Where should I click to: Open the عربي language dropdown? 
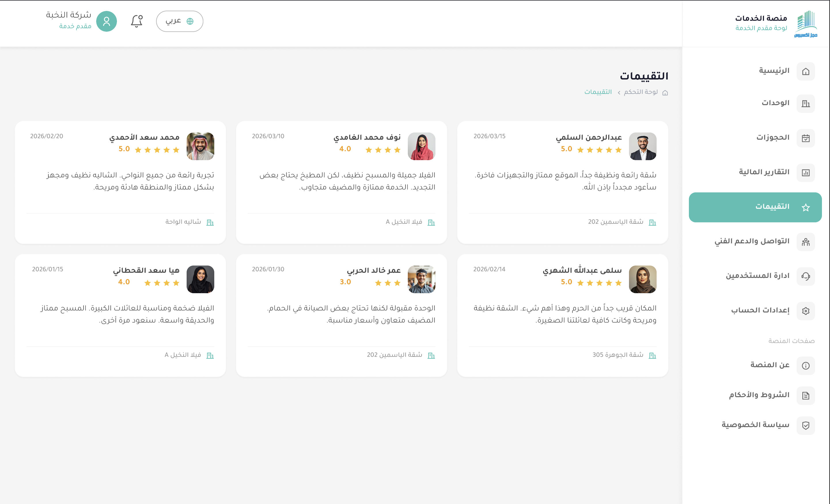click(179, 21)
